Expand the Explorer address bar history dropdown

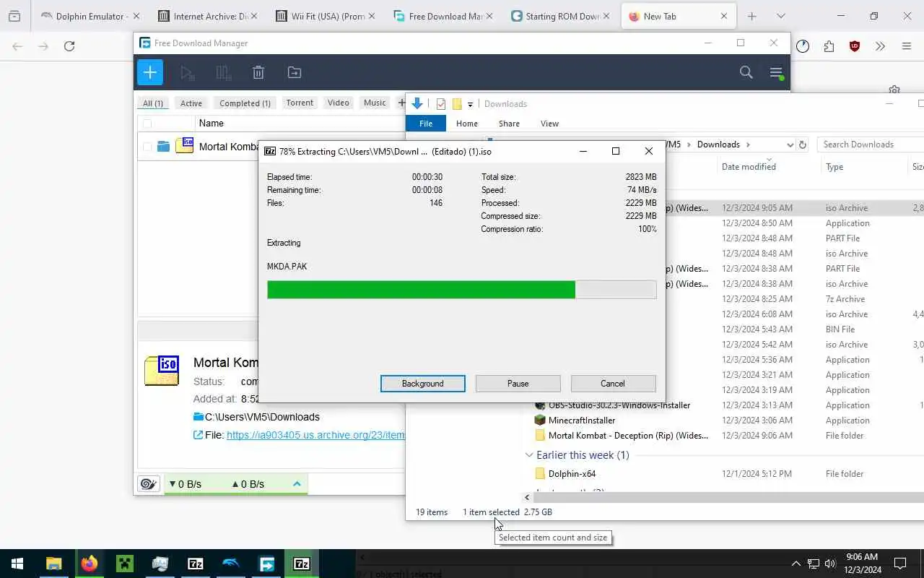790,144
